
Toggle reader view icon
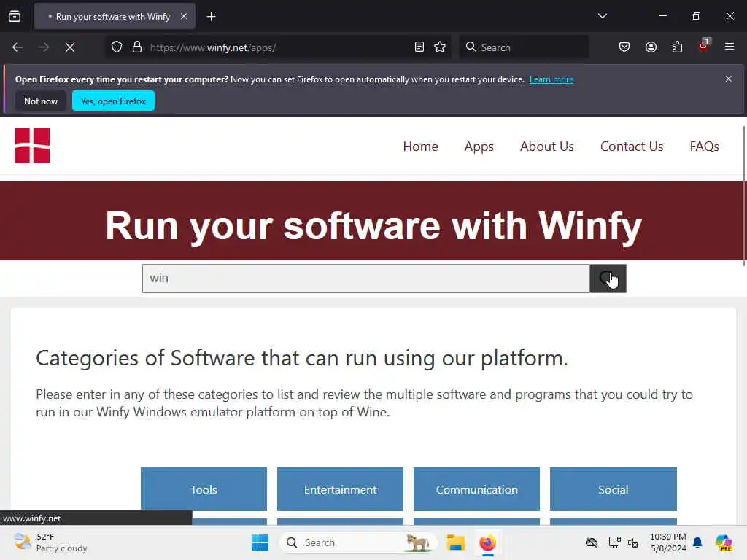(x=419, y=47)
